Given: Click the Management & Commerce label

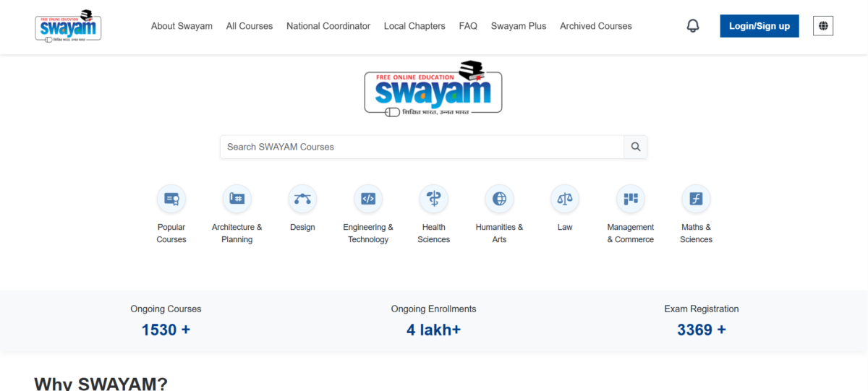Looking at the screenshot, I should coord(631,233).
